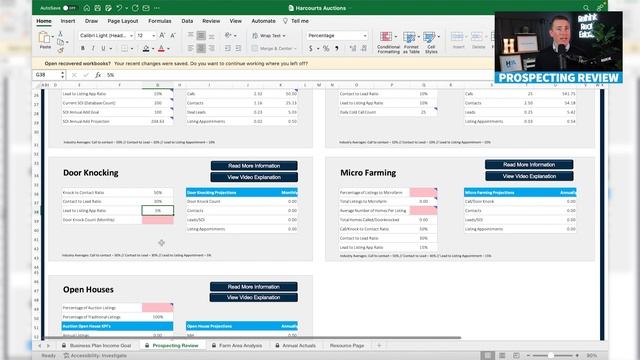Open the Percentage number format dropdown

click(x=364, y=36)
